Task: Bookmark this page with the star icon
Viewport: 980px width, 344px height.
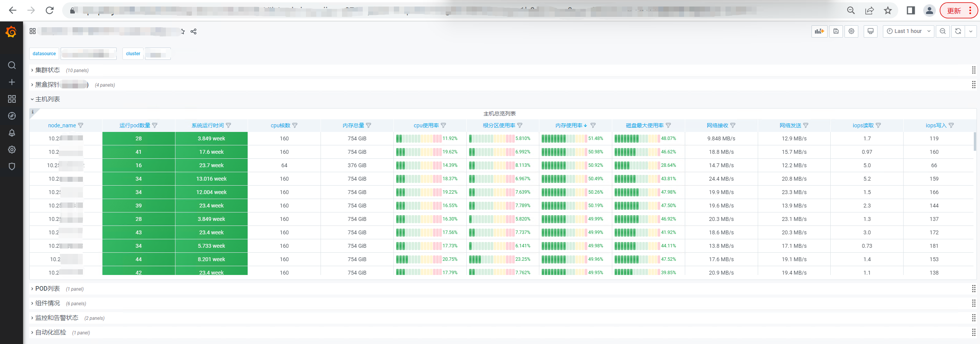Action: click(x=888, y=10)
